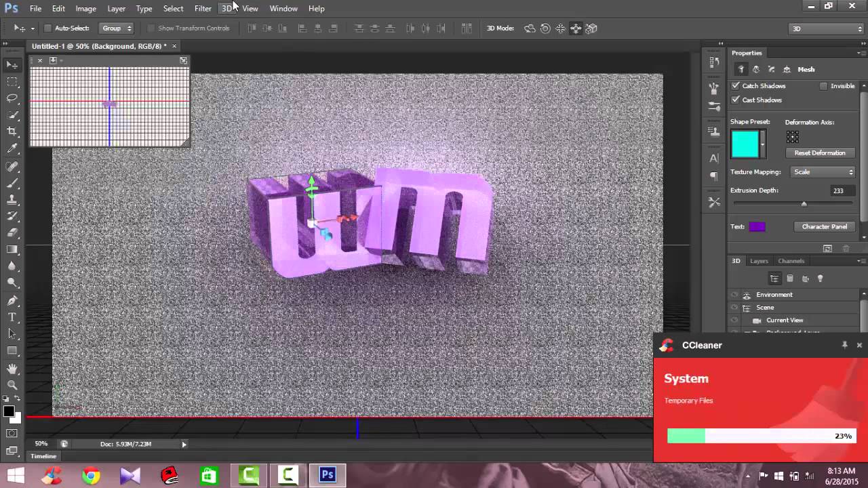The height and width of the screenshot is (488, 868).
Task: Open the Deform properties icon
Action: coord(756,69)
